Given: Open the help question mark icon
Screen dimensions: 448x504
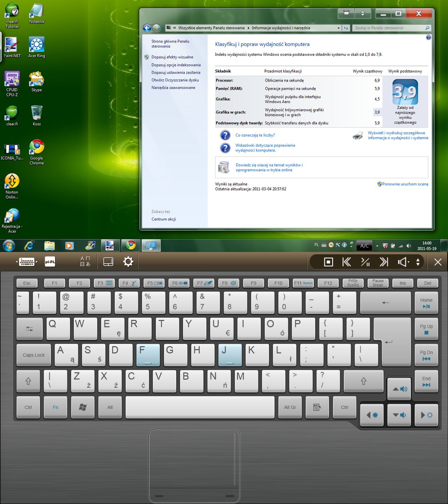Looking at the screenshot, I should (428, 37).
